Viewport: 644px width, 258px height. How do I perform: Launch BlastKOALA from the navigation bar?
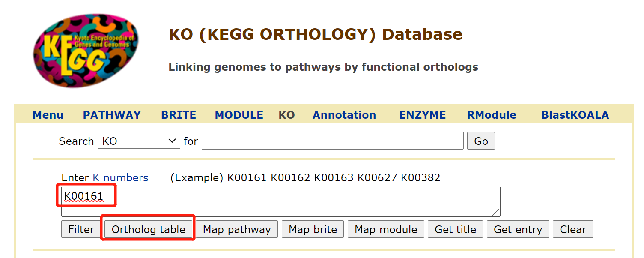point(575,114)
